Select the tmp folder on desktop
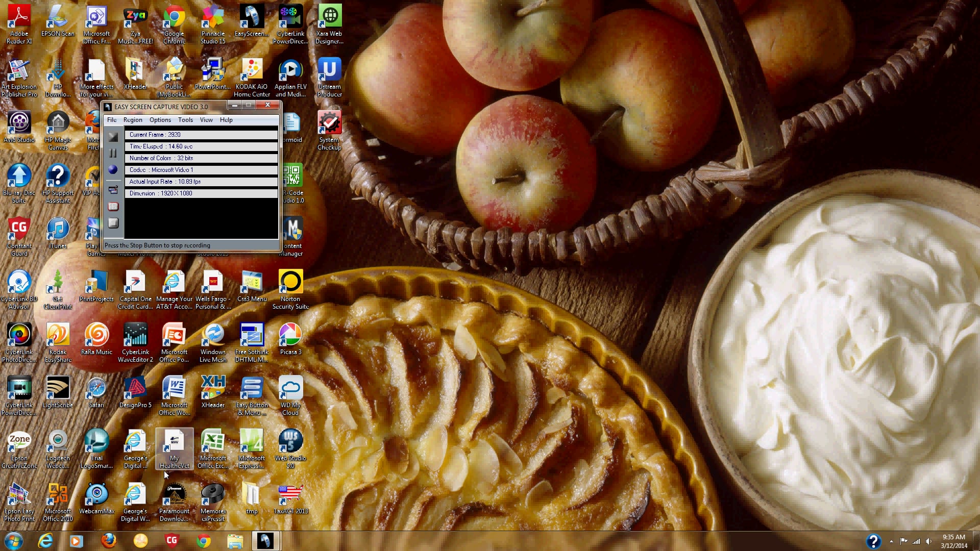This screenshot has width=980, height=551. [x=252, y=498]
